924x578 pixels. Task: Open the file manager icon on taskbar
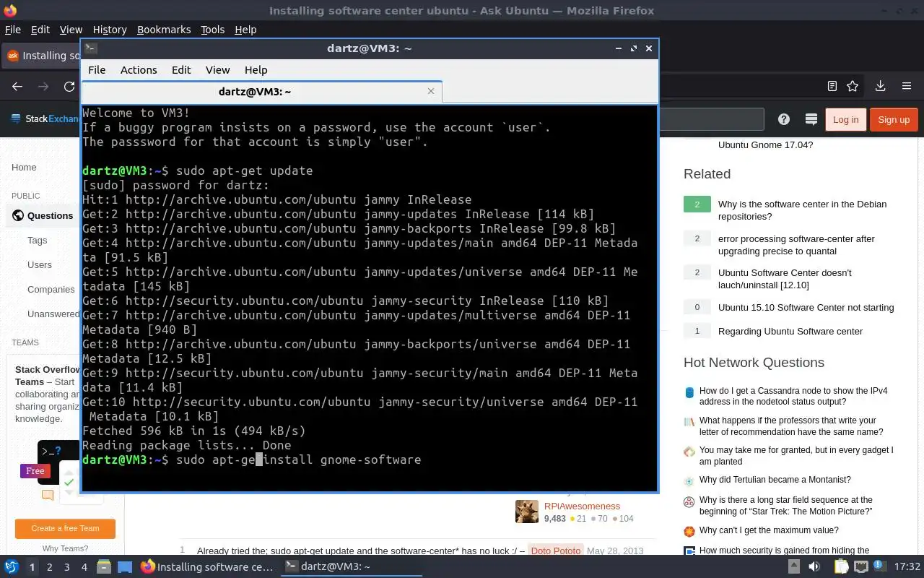(103, 566)
